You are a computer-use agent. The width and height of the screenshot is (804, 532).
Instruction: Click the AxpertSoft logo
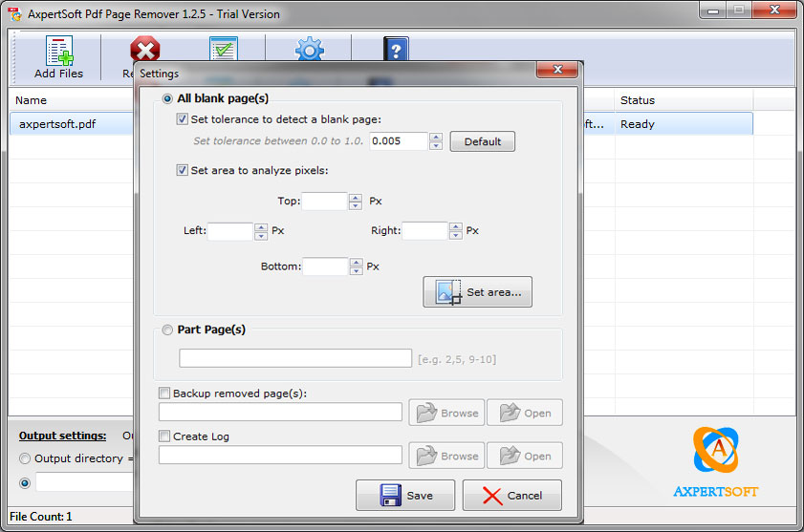pyautogui.click(x=716, y=462)
